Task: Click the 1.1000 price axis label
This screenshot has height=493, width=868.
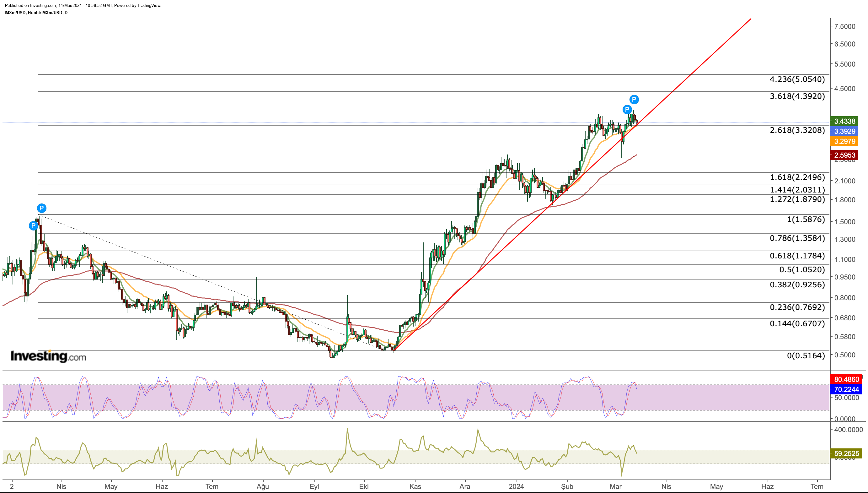Action: point(845,259)
